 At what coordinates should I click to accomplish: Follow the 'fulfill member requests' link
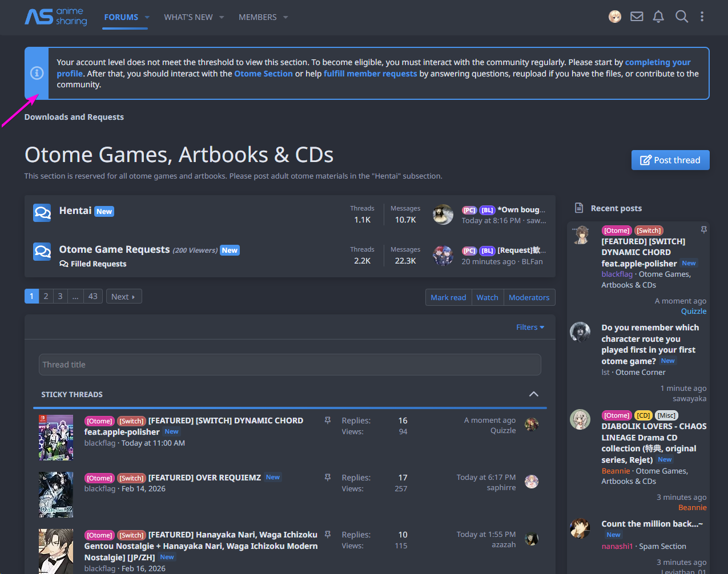tap(370, 74)
